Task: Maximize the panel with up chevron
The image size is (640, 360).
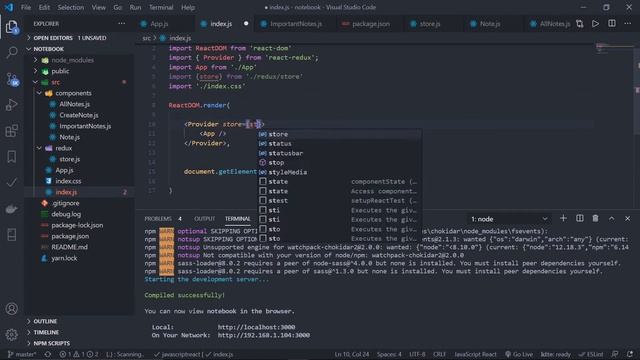Action: coord(611,218)
